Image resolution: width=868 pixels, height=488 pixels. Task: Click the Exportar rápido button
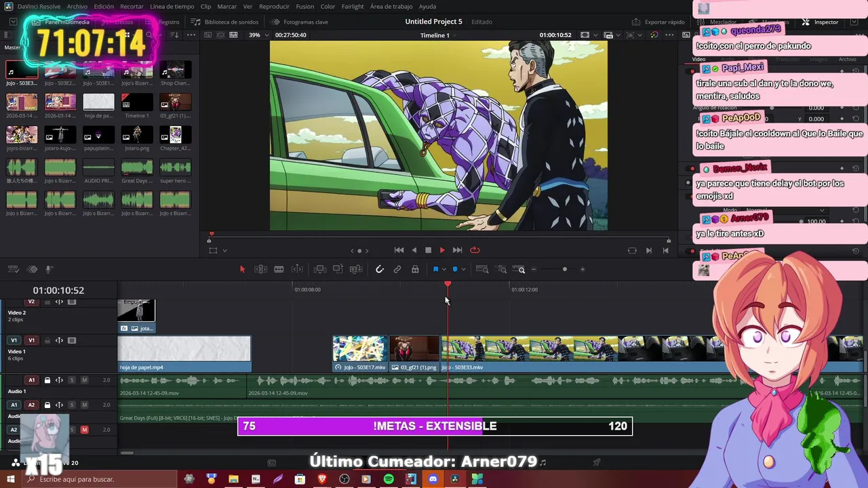click(658, 22)
